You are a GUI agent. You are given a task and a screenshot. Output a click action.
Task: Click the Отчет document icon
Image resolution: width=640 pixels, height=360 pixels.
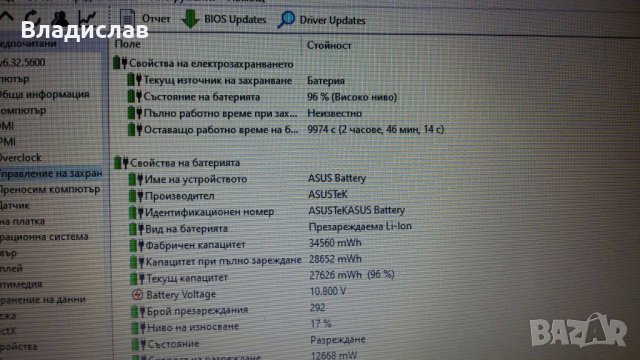pyautogui.click(x=127, y=18)
